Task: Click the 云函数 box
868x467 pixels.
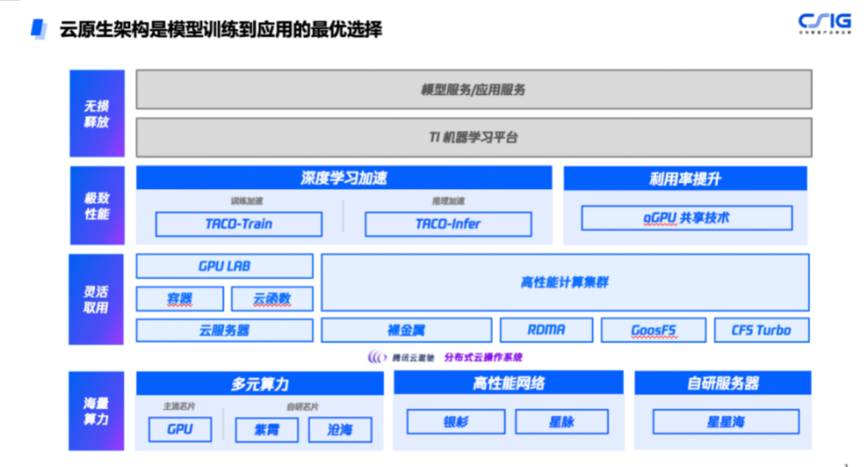Action: (272, 300)
